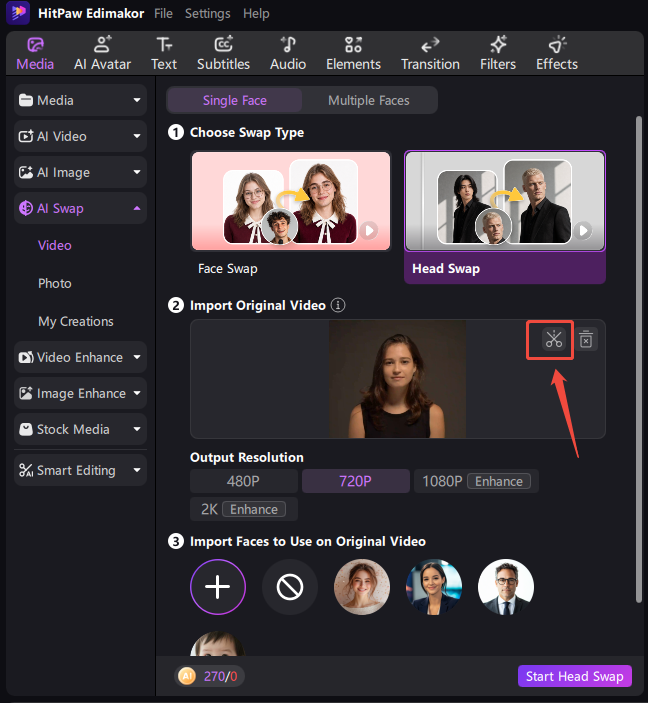Click the plus button to import a face

(218, 586)
